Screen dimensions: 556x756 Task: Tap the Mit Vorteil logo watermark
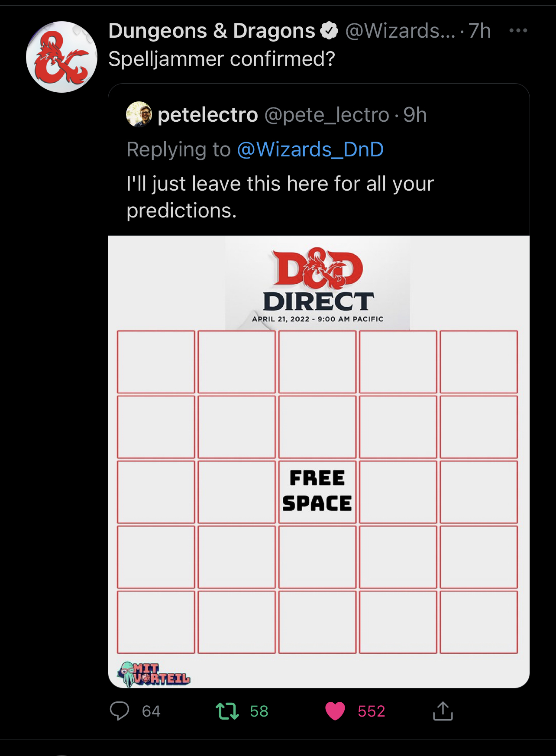154,674
